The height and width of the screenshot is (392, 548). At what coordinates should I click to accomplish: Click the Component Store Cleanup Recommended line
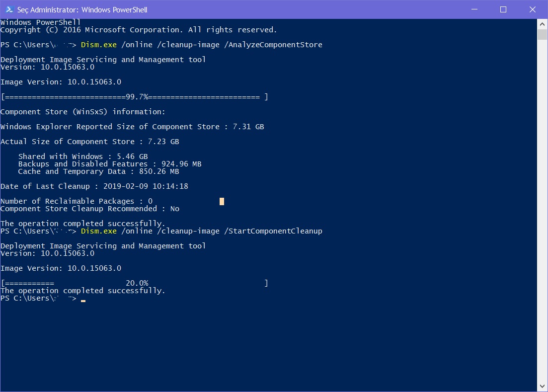click(90, 209)
